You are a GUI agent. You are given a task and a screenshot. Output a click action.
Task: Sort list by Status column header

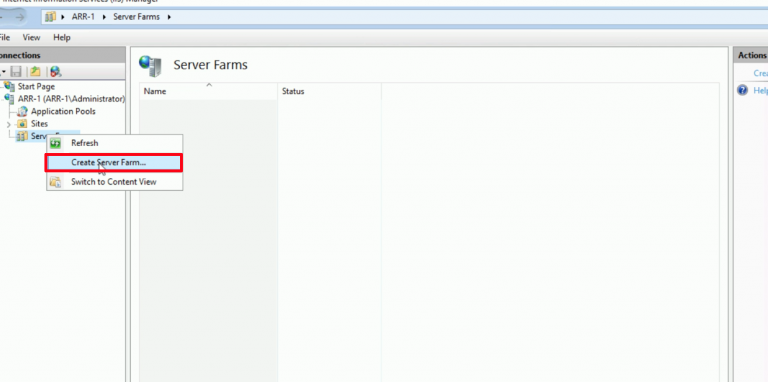(330, 92)
